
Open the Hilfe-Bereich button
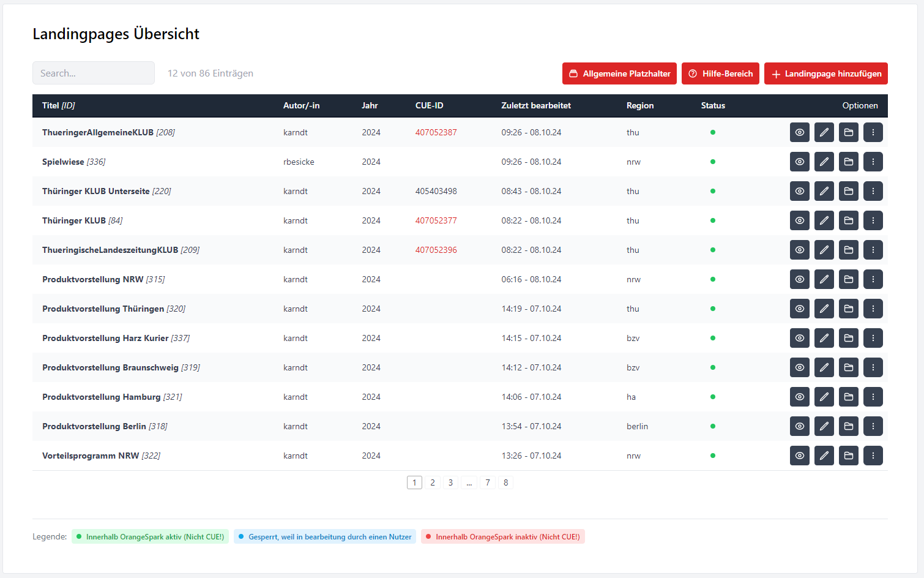720,73
